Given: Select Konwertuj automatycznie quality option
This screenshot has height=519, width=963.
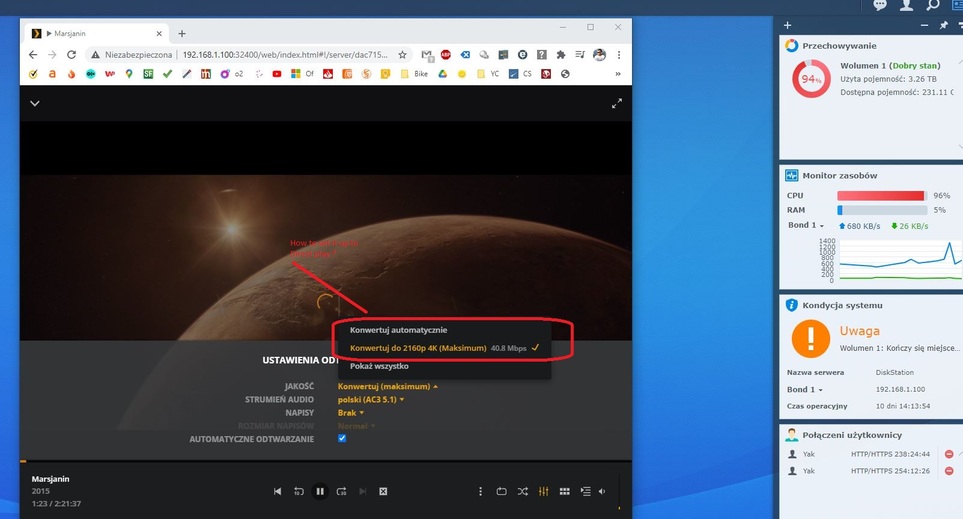Looking at the screenshot, I should 399,330.
